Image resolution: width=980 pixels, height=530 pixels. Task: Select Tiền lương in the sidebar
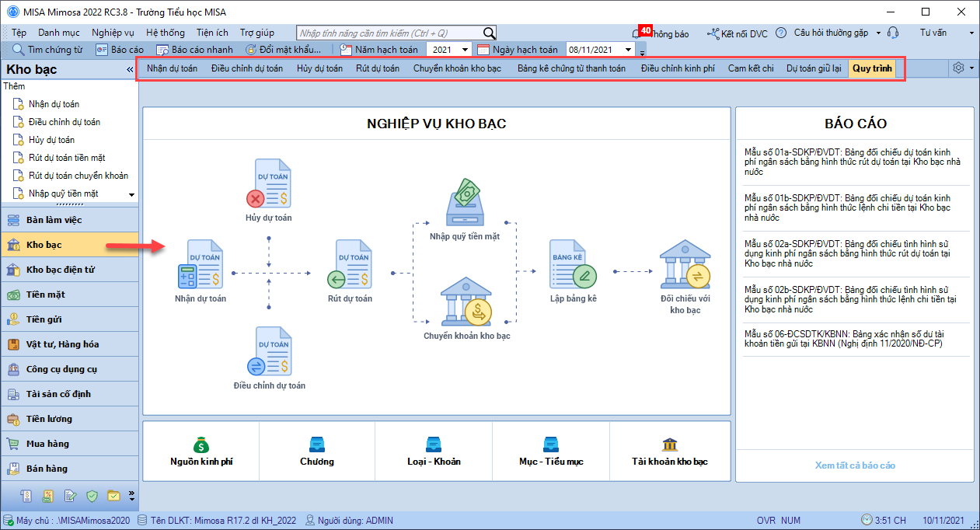point(48,419)
